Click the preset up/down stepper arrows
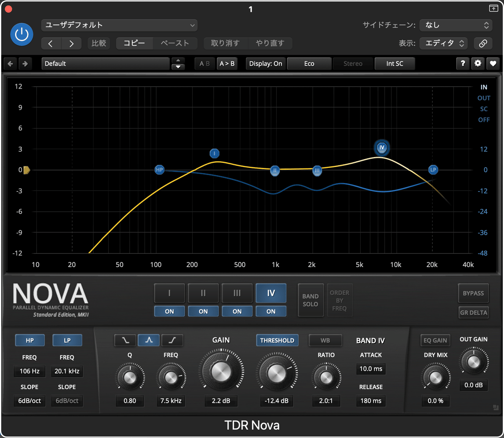The height and width of the screenshot is (438, 504). pyautogui.click(x=178, y=63)
